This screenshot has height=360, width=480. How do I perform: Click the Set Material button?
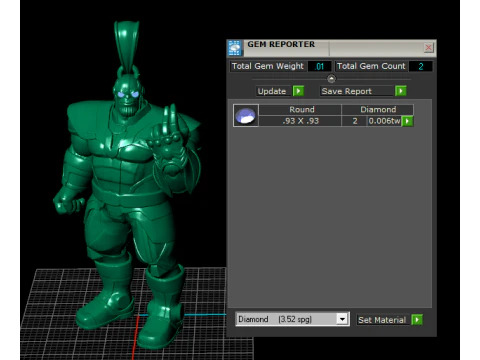(383, 320)
